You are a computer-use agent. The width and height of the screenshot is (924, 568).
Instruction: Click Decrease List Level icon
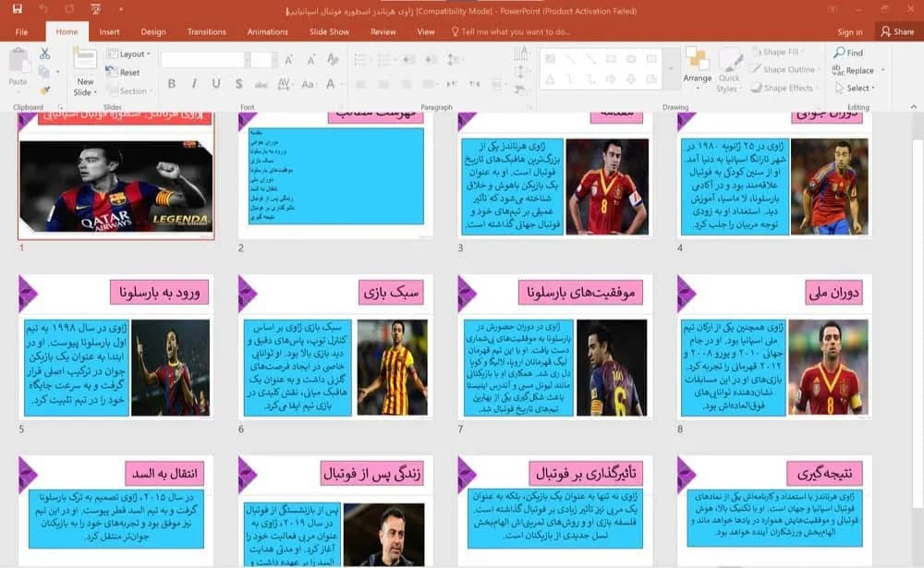click(409, 59)
